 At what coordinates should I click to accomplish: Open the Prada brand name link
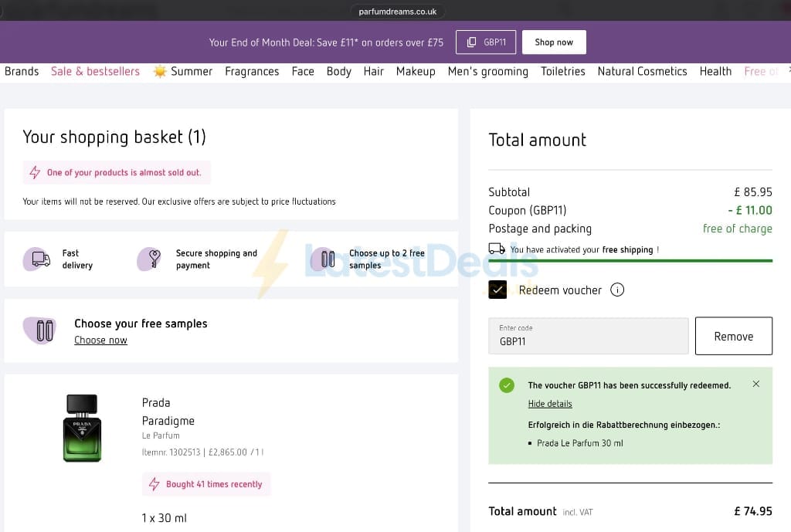(156, 402)
